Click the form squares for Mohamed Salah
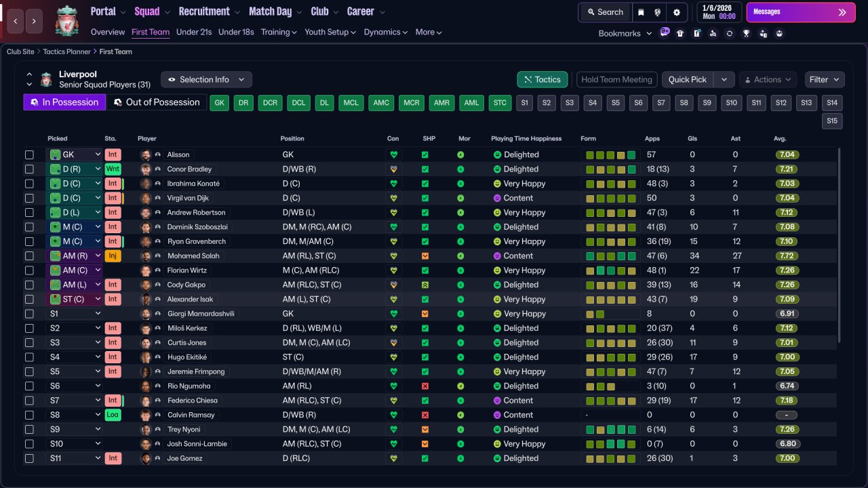The height and width of the screenshot is (488, 868). [x=610, y=256]
